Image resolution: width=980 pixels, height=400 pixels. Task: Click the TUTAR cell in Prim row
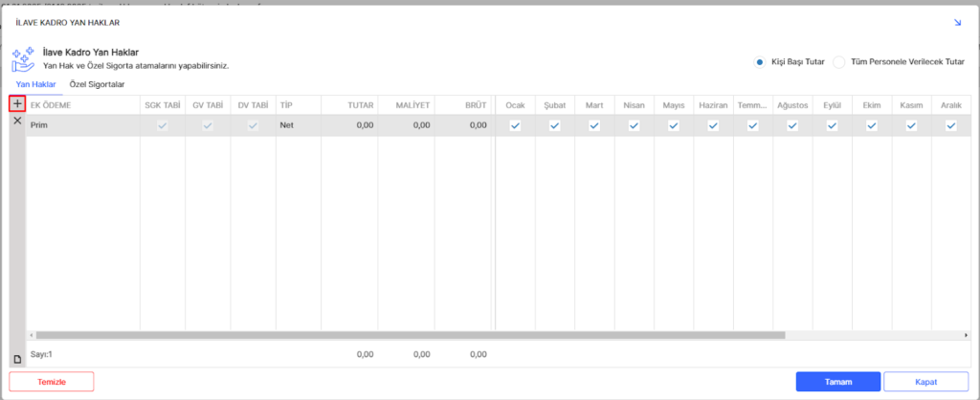pyautogui.click(x=348, y=125)
